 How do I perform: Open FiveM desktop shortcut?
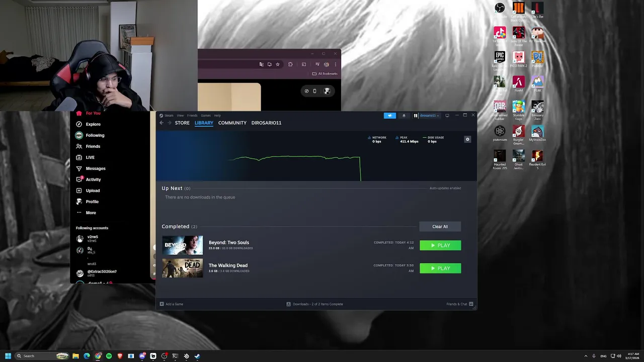pyautogui.click(x=518, y=84)
